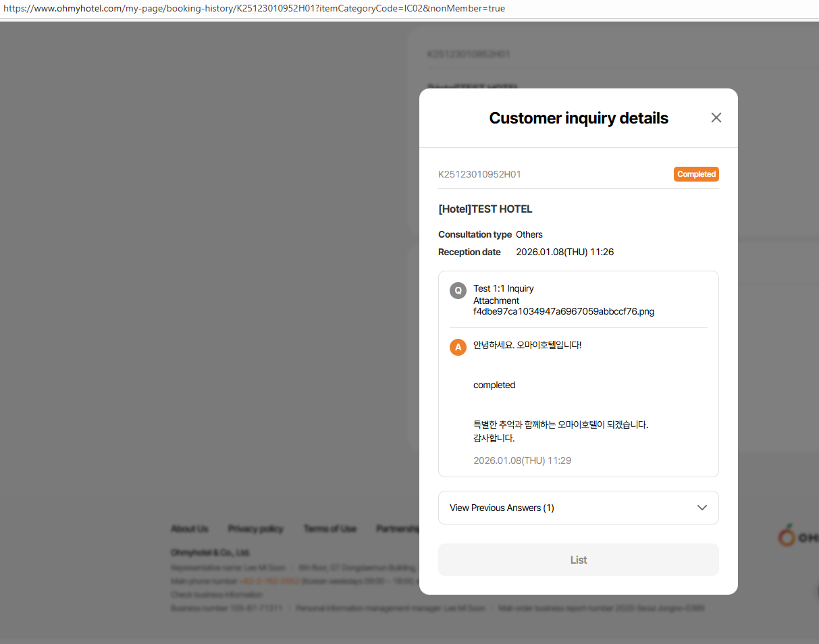Close the Customer inquiry details dialog
Image resolution: width=819 pixels, height=644 pixels.
click(x=716, y=117)
